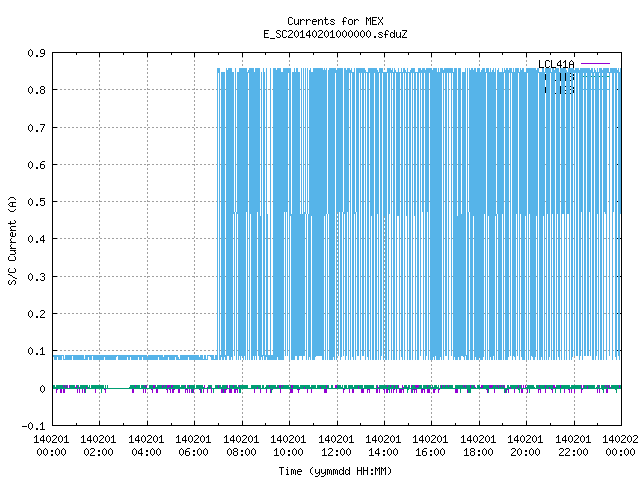The width and height of the screenshot is (640, 480).
Task: Click the '140201 00:00' time axis label
Action: coord(51,446)
